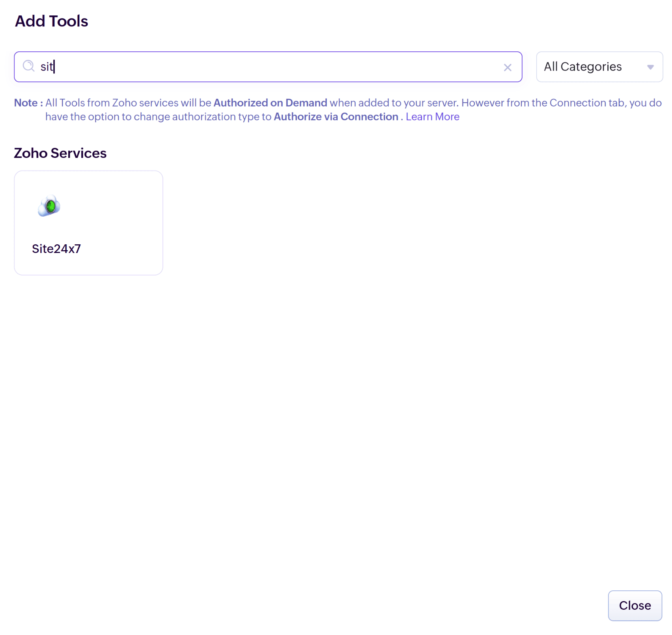Click the Zoho Services section heading
Viewport: 672px width, 635px height.
tap(60, 153)
